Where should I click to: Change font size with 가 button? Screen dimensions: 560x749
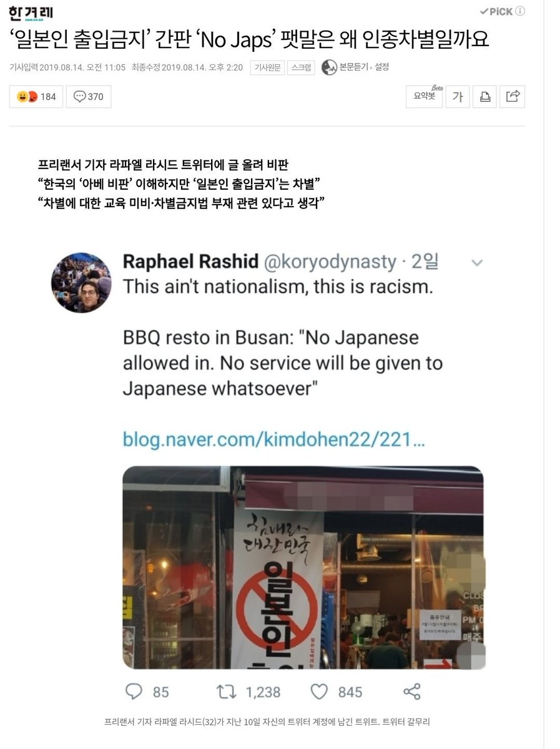point(458,97)
